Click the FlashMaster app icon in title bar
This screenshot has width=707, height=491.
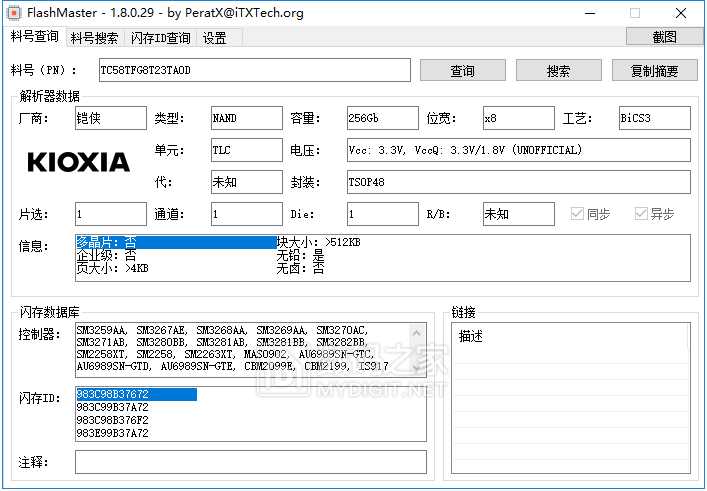(14, 13)
